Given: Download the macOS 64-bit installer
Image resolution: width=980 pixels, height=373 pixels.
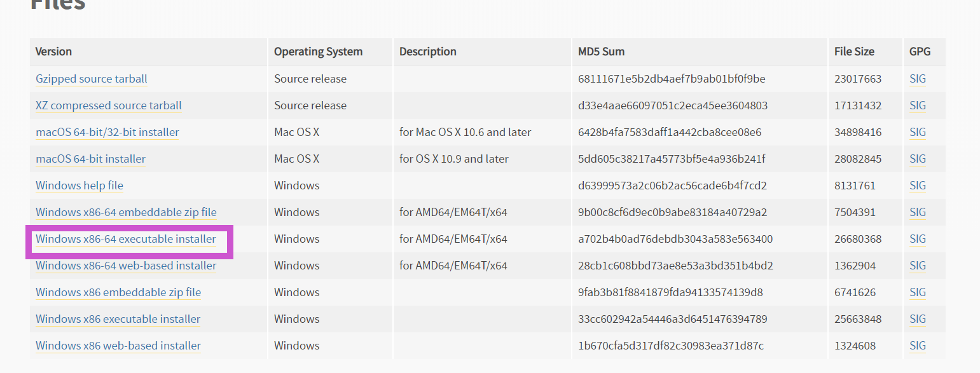Looking at the screenshot, I should [91, 159].
